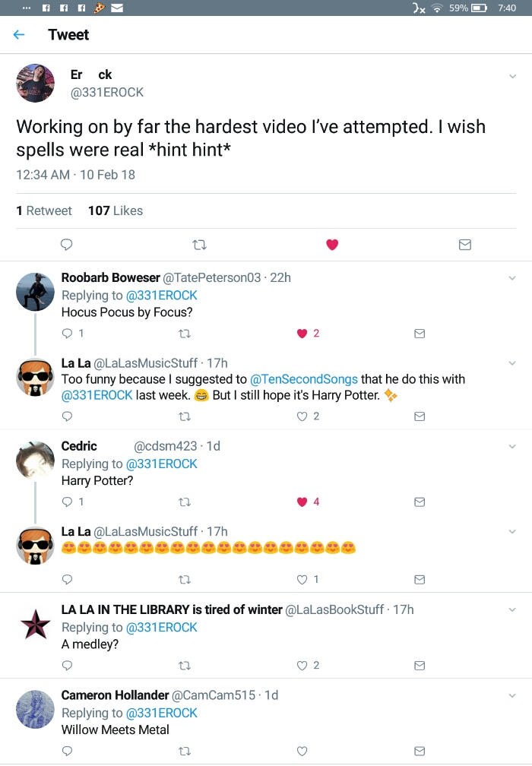Tap the battery indicator in status bar

tap(479, 8)
